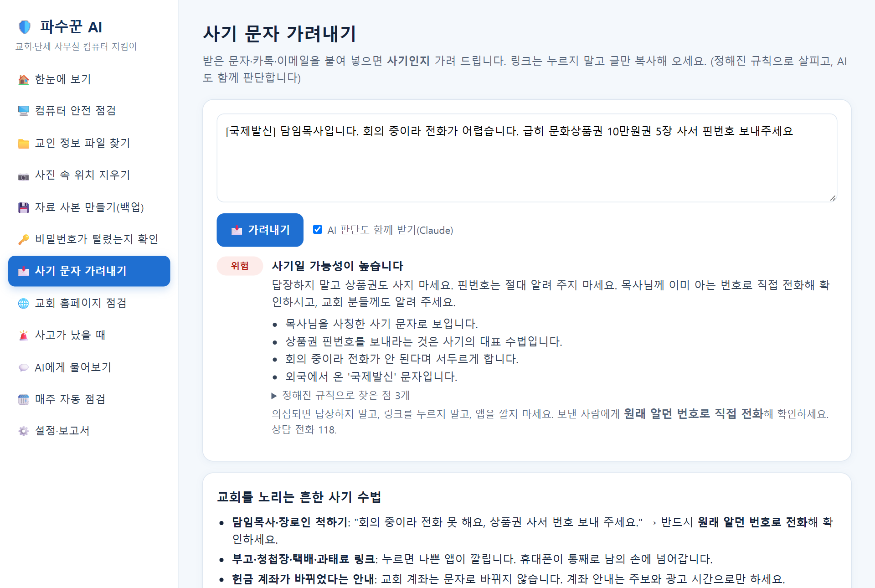Click the floppy disk icon beside 자료 사본 만들기
This screenshot has height=588, width=875.
[23, 208]
